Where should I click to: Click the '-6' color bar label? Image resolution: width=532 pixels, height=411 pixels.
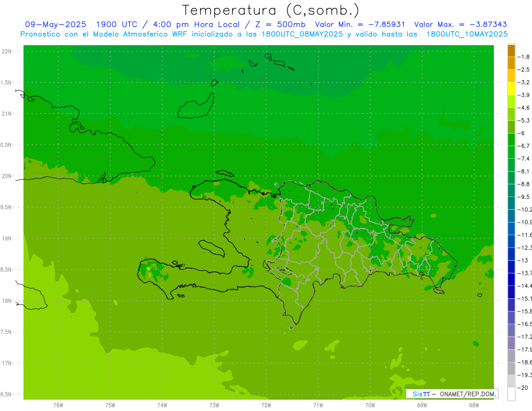click(x=521, y=133)
